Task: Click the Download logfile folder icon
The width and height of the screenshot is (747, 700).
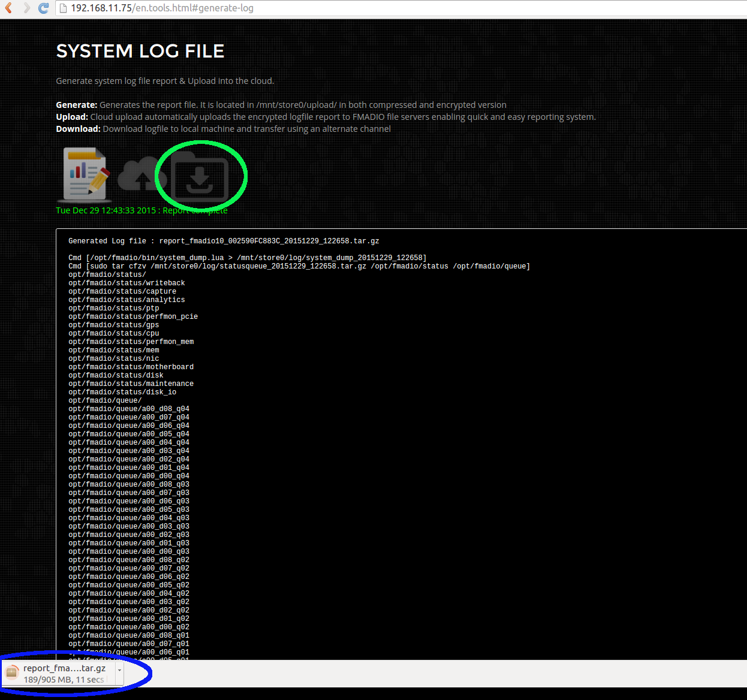Action: [x=201, y=174]
